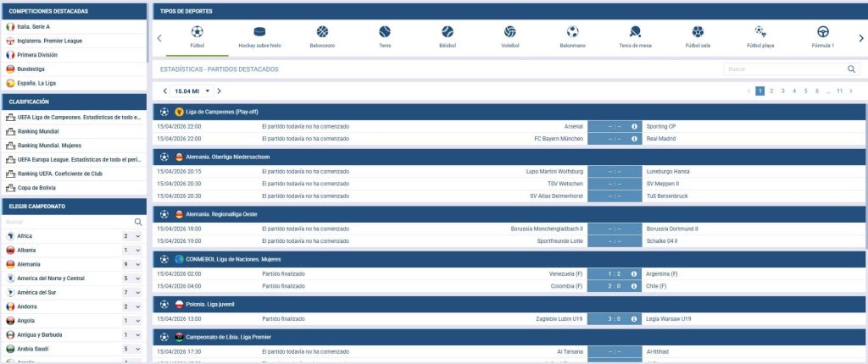The image size is (868, 364).
Task: Open the Venezuela 1:2 Argentina score
Action: pos(615,273)
